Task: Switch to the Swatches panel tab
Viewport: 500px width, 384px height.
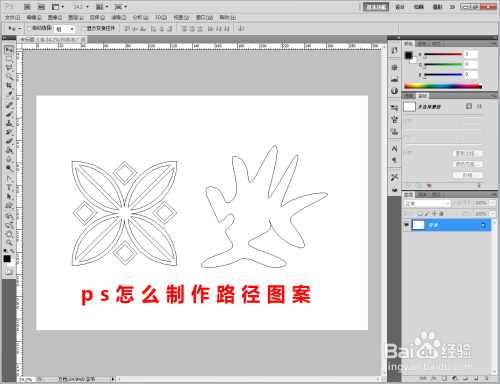Action: click(422, 44)
